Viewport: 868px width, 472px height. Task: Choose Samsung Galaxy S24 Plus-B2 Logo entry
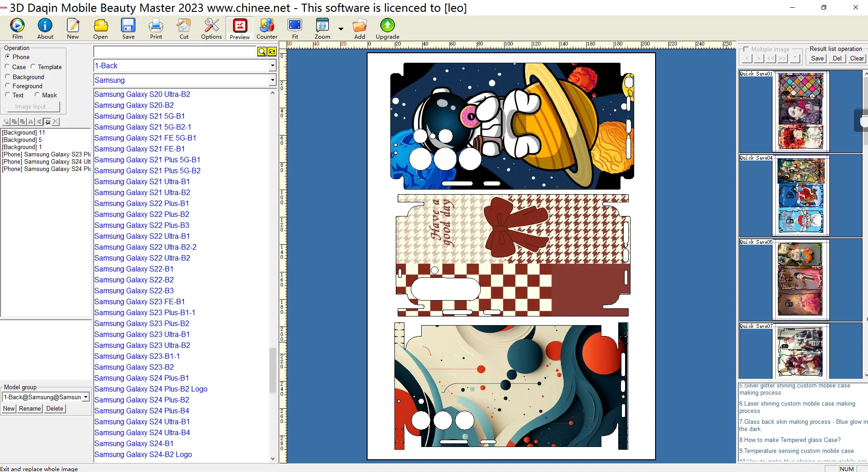[x=151, y=389]
